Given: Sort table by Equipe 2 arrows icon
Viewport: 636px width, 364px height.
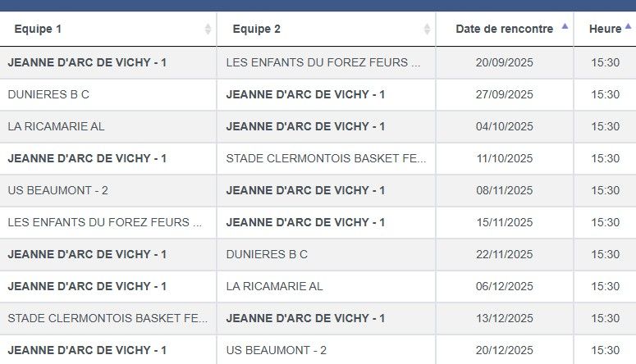Looking at the screenshot, I should tap(427, 29).
